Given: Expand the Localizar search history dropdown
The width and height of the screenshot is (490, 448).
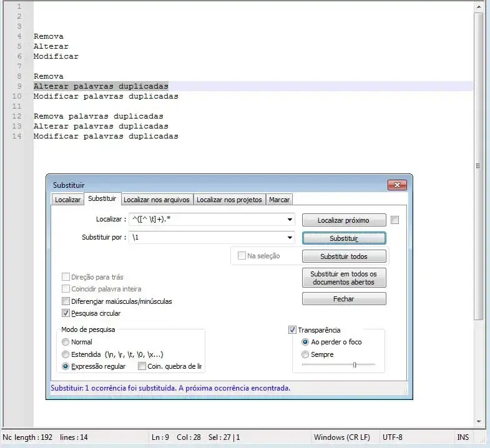Looking at the screenshot, I should tap(290, 220).
